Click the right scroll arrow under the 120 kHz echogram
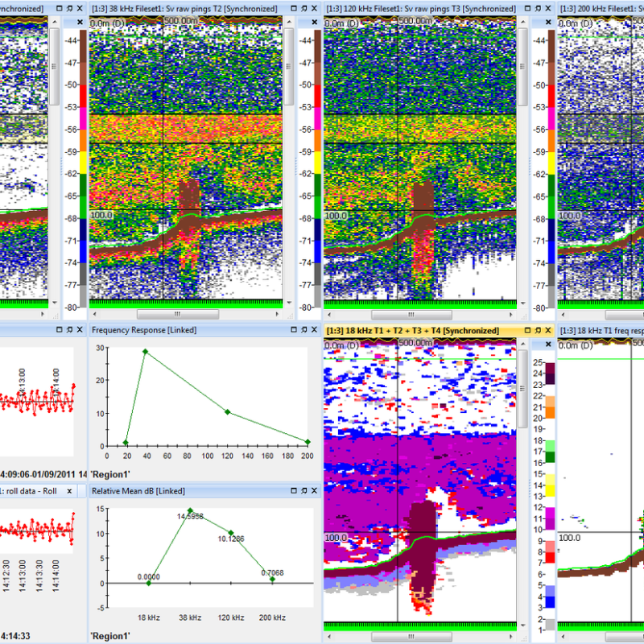This screenshot has height=644, width=644. [x=512, y=314]
